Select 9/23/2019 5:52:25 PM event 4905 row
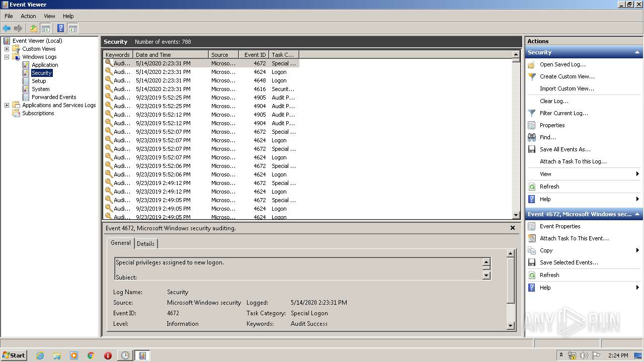This screenshot has width=644, height=362. point(201,98)
